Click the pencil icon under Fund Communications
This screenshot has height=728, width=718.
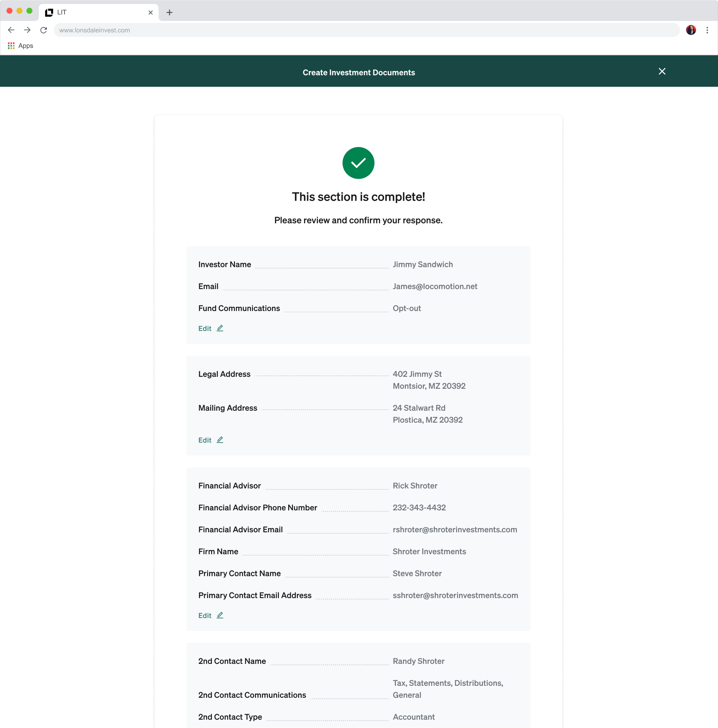[220, 328]
